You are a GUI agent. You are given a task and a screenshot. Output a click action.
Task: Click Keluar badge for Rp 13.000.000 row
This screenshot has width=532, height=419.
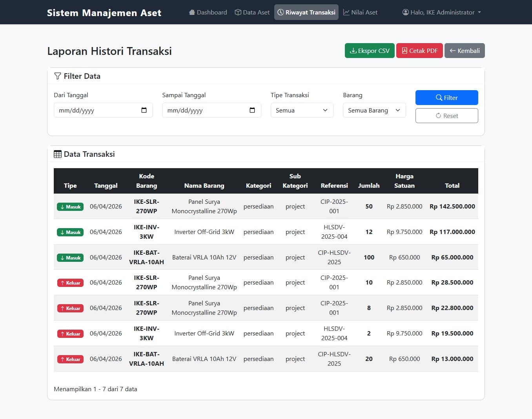coord(70,359)
